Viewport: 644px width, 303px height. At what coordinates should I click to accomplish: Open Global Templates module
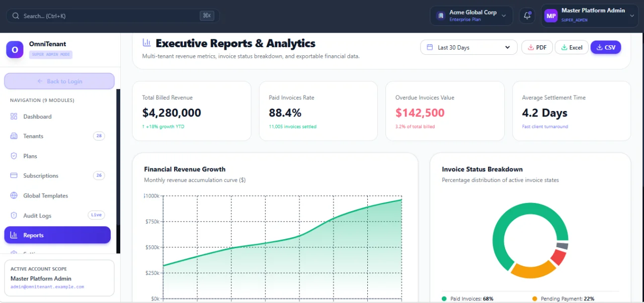(57, 196)
